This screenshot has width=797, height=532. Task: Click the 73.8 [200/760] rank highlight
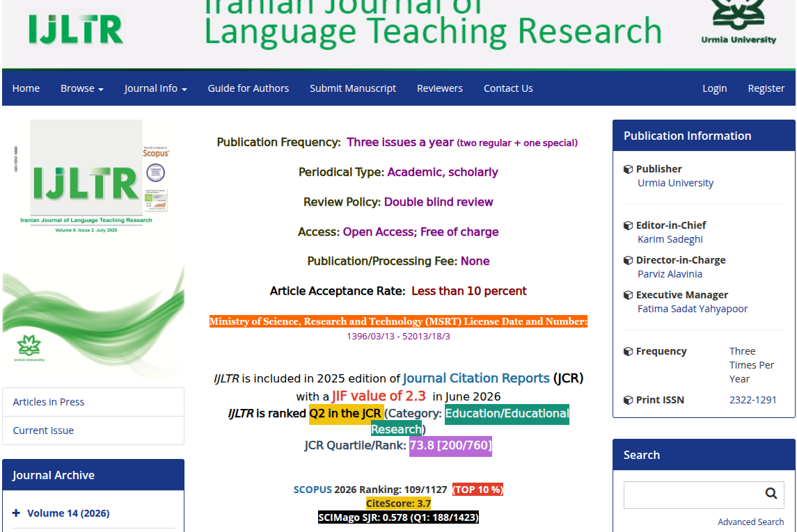pyautogui.click(x=450, y=446)
